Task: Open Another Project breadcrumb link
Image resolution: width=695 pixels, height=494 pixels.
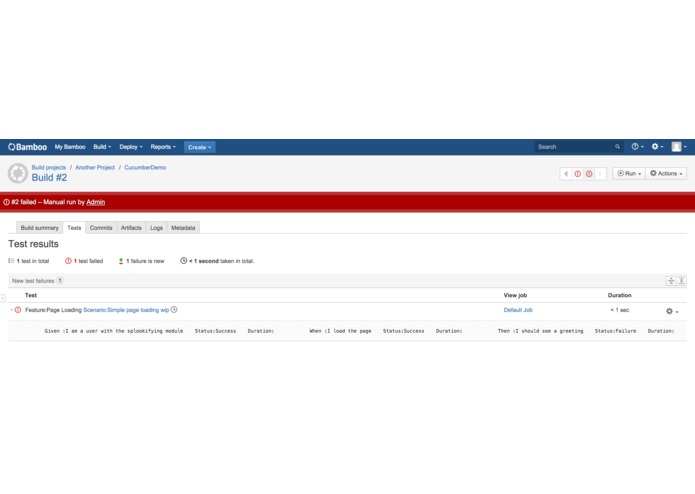Action: 95,167
